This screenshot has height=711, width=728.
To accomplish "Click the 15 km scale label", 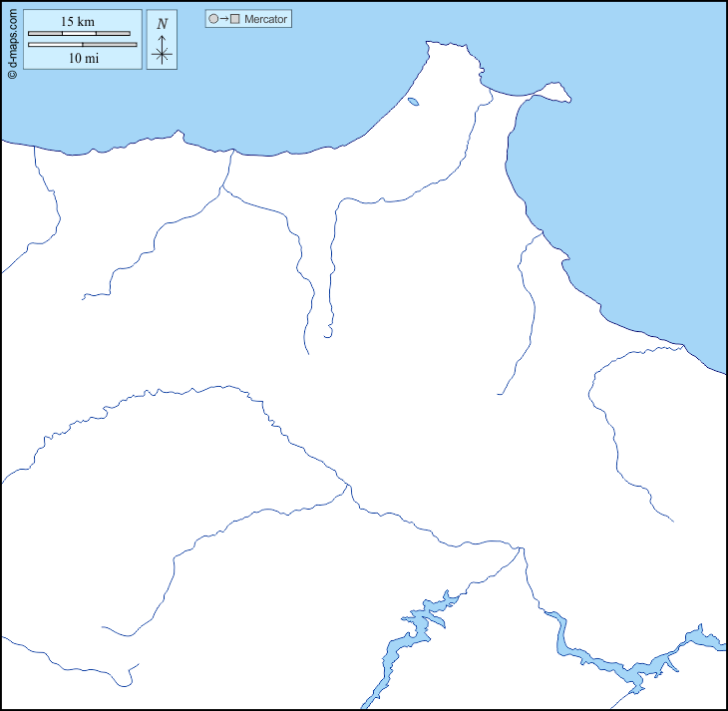I will pyautogui.click(x=78, y=22).
